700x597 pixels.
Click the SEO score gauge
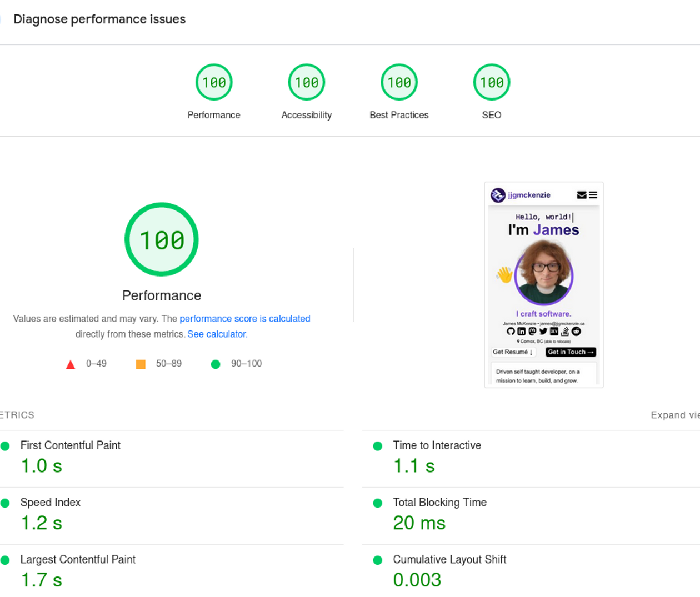click(491, 83)
